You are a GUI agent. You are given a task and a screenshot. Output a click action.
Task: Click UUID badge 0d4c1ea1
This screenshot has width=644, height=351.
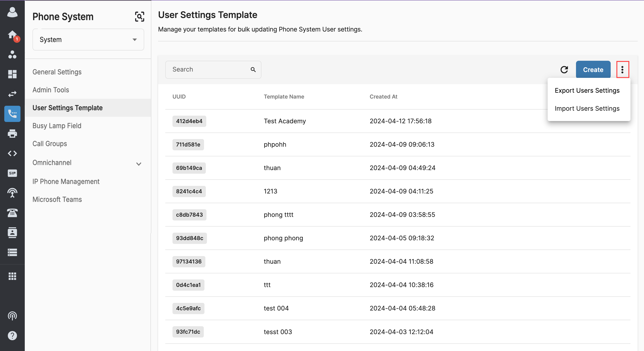(x=188, y=285)
